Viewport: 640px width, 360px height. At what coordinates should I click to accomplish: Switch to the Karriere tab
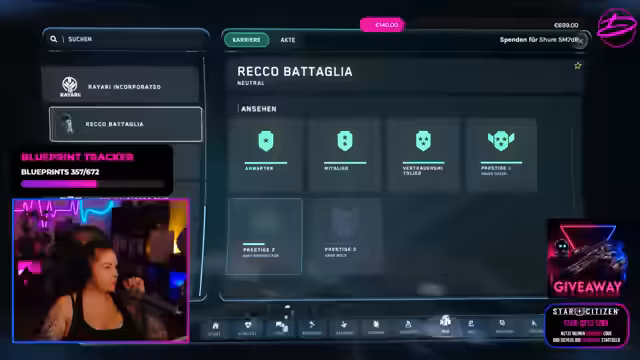click(246, 40)
